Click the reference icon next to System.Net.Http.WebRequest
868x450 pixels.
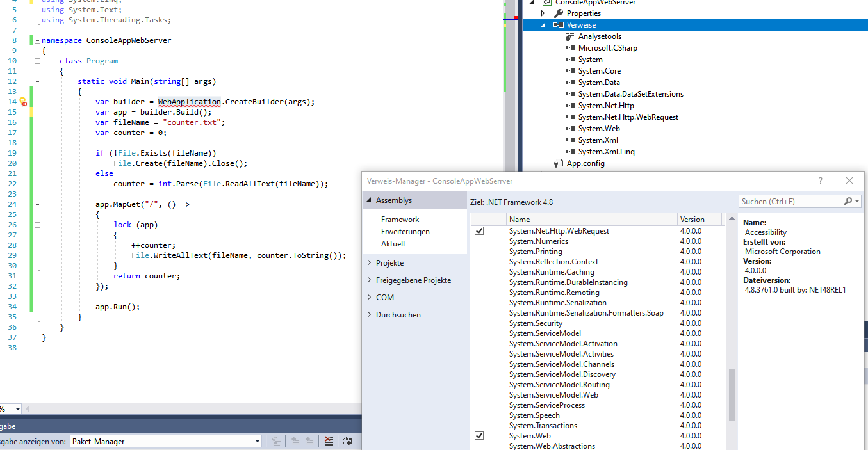pos(569,117)
